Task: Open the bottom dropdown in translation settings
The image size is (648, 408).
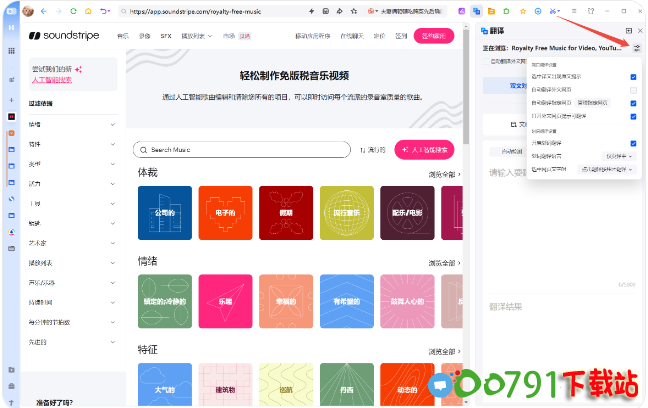Action: [608, 169]
